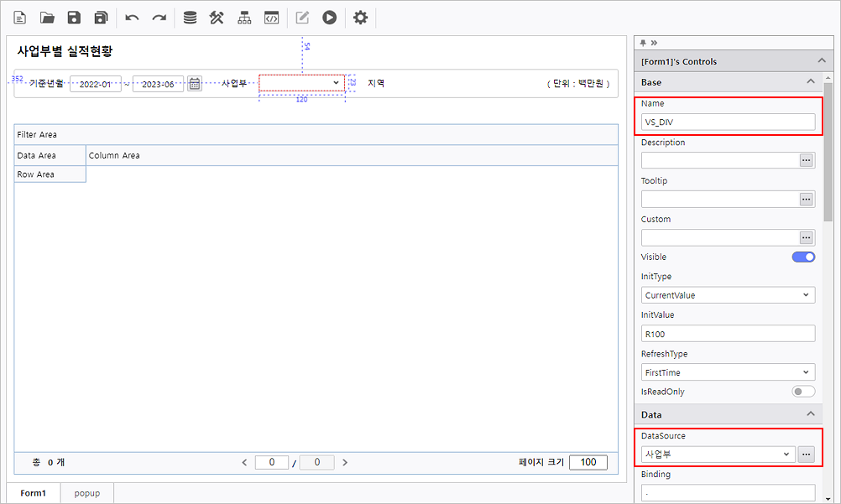Viewport: 841px width, 504px height.
Task: Toggle the Visible switch off
Action: [803, 257]
